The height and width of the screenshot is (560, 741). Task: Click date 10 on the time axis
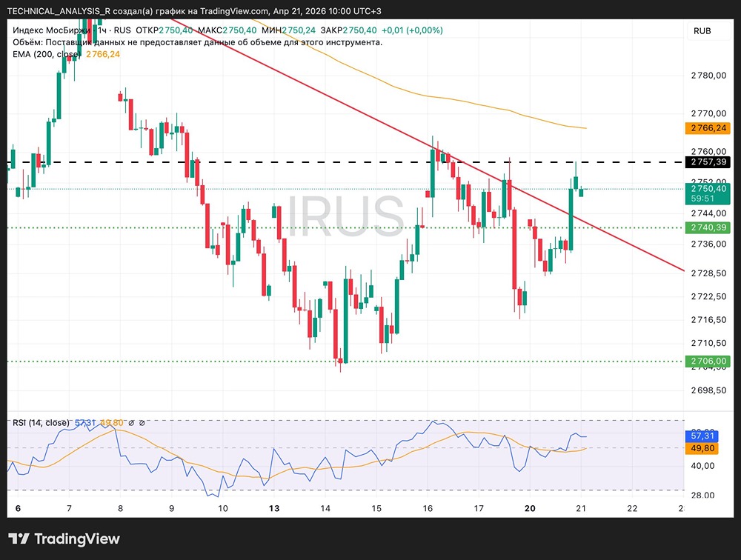coord(222,508)
